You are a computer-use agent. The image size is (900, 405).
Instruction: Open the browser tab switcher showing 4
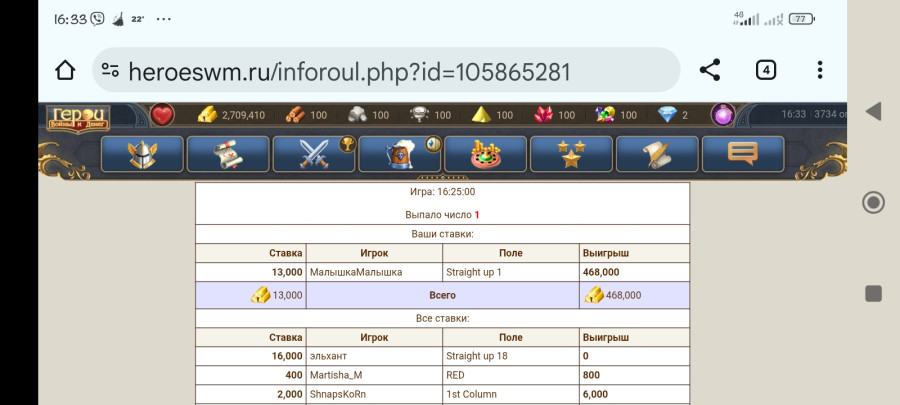pos(765,70)
